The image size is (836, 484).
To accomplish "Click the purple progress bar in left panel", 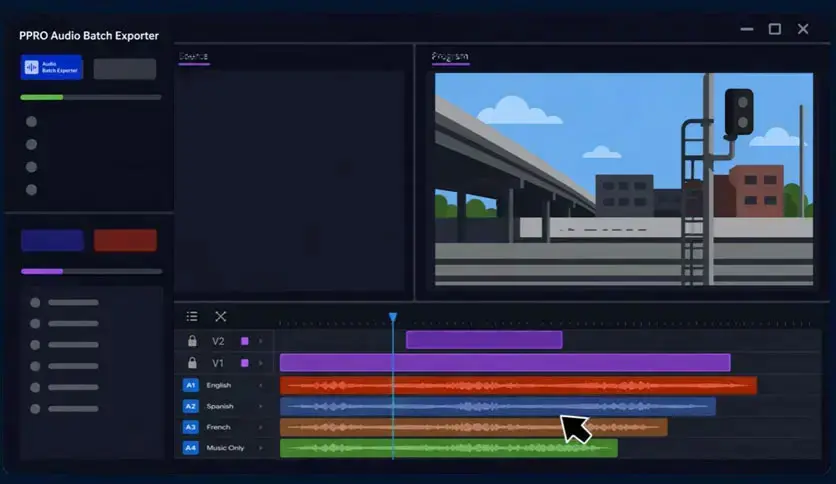I will [91, 271].
